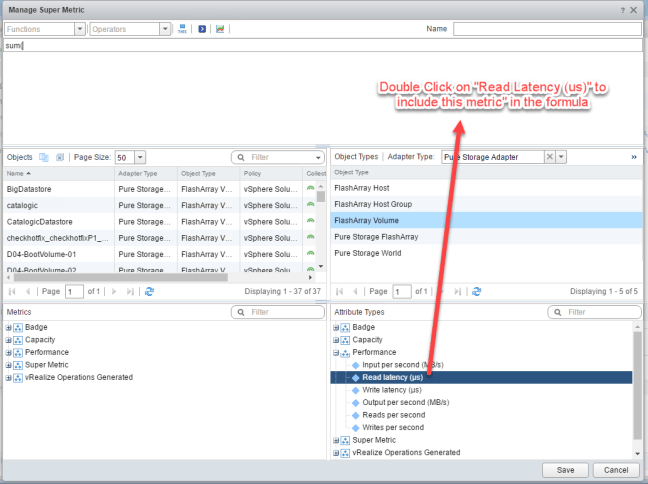Image resolution: width=648 pixels, height=484 pixels.
Task: Click the help question mark icon
Action: tap(620, 9)
